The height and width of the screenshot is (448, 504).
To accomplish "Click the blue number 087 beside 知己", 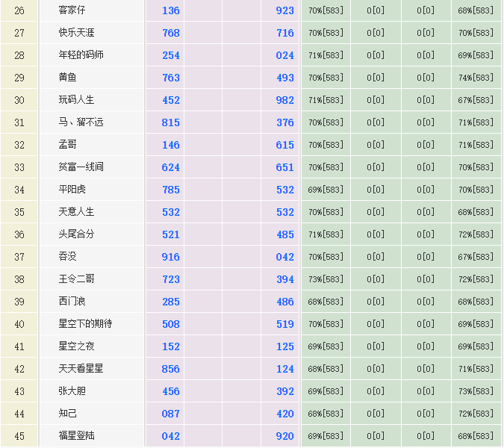I will [x=171, y=414].
